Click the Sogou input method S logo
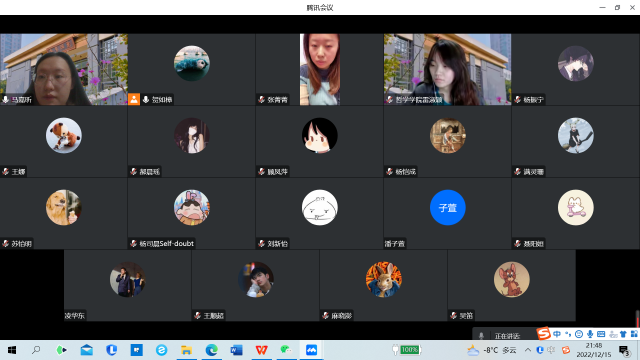The image size is (640, 360). click(x=543, y=333)
